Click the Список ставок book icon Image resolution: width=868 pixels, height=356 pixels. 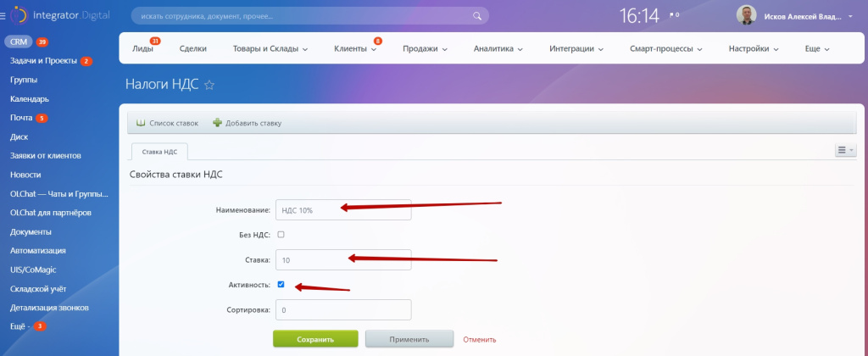click(141, 123)
